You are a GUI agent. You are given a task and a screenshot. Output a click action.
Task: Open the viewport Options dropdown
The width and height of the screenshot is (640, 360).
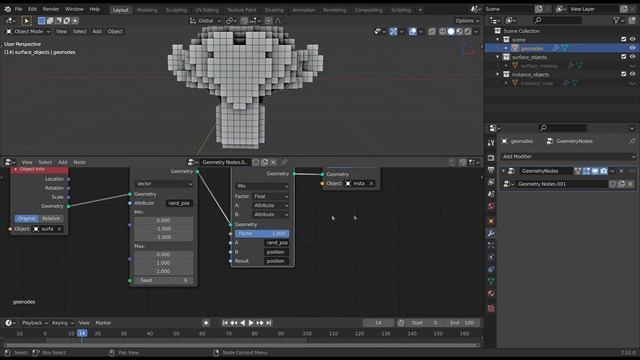(467, 20)
